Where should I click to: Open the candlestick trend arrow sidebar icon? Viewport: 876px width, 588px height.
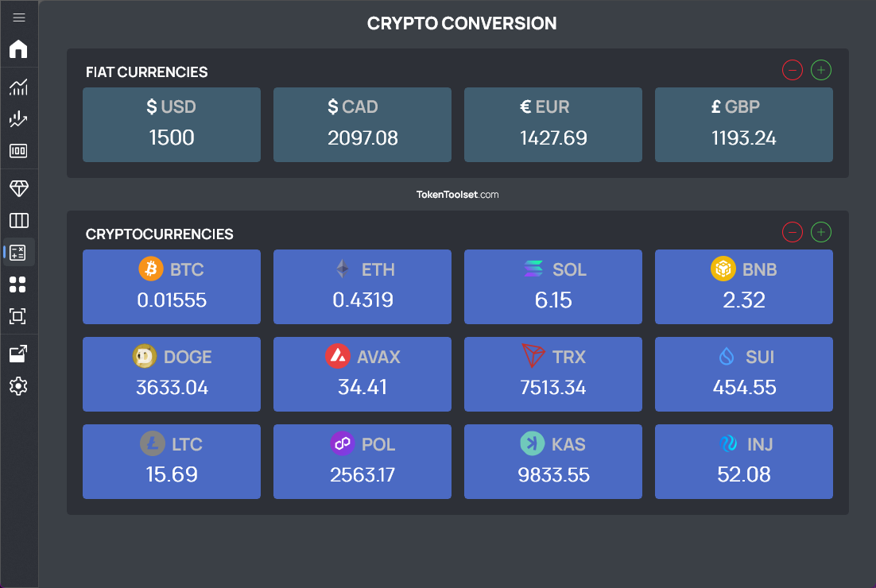tap(18, 118)
